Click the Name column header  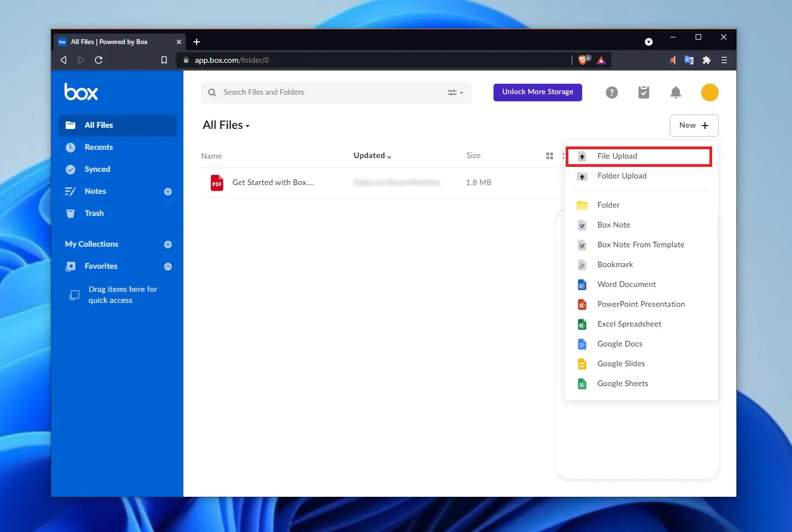tap(211, 156)
